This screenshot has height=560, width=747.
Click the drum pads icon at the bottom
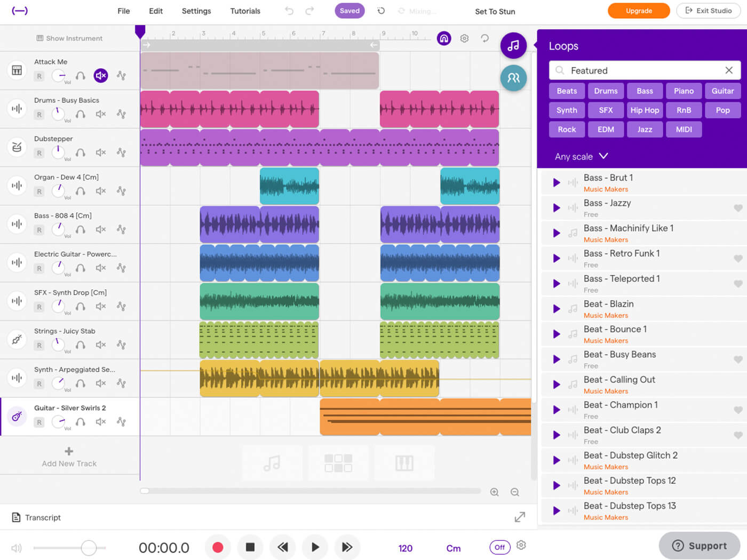pos(338,463)
